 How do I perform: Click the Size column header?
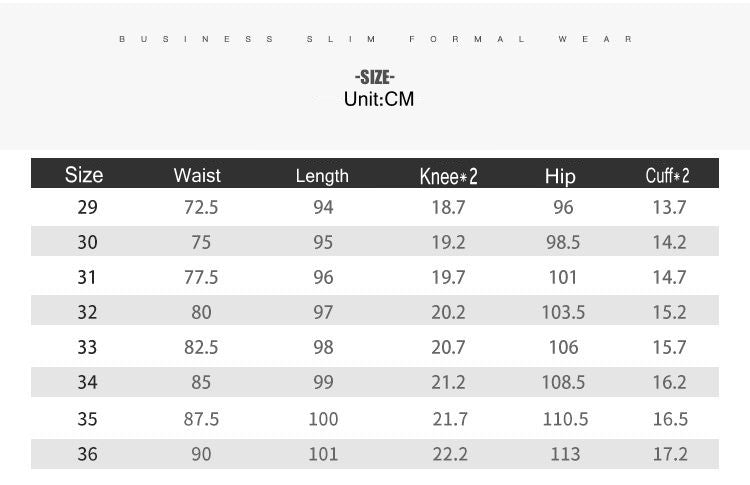(x=84, y=175)
